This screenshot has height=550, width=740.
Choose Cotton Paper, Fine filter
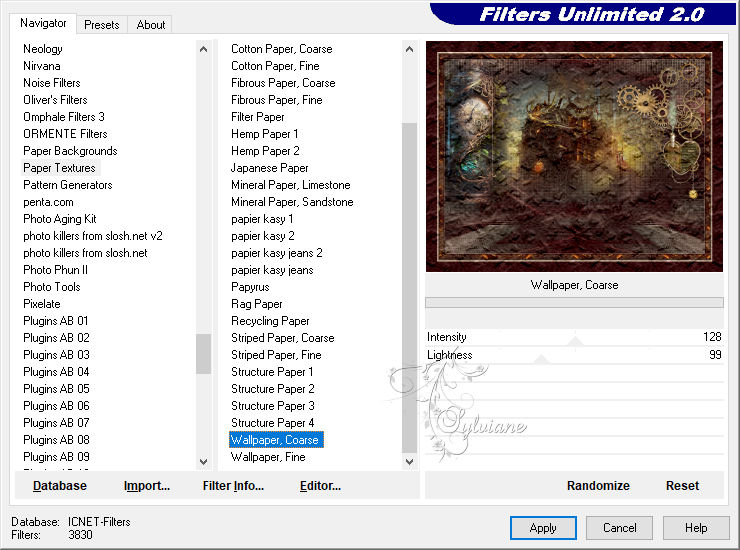[x=275, y=66]
